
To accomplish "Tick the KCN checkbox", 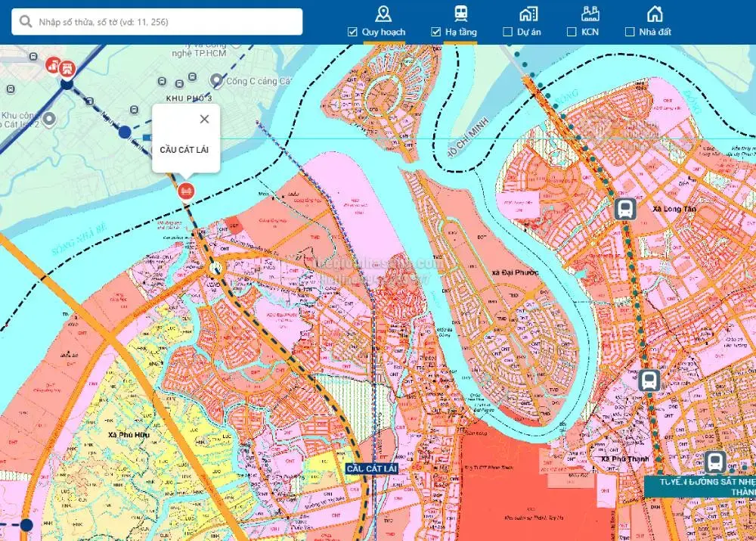I will pos(572,32).
